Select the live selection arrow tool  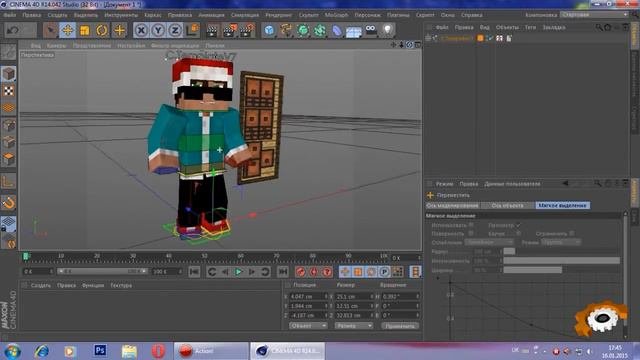coord(50,30)
